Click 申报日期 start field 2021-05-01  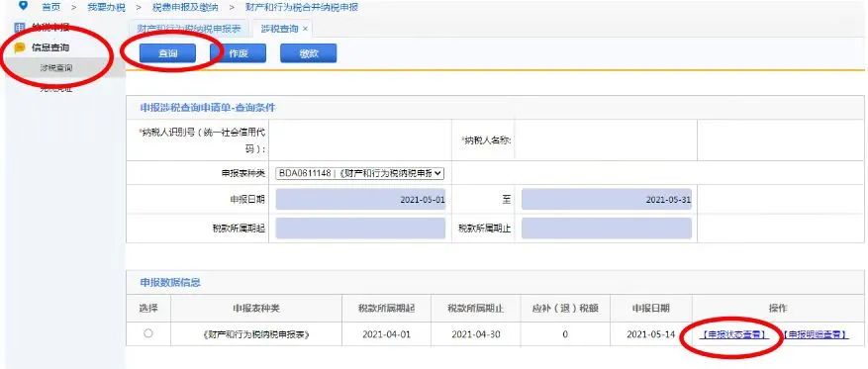360,200
